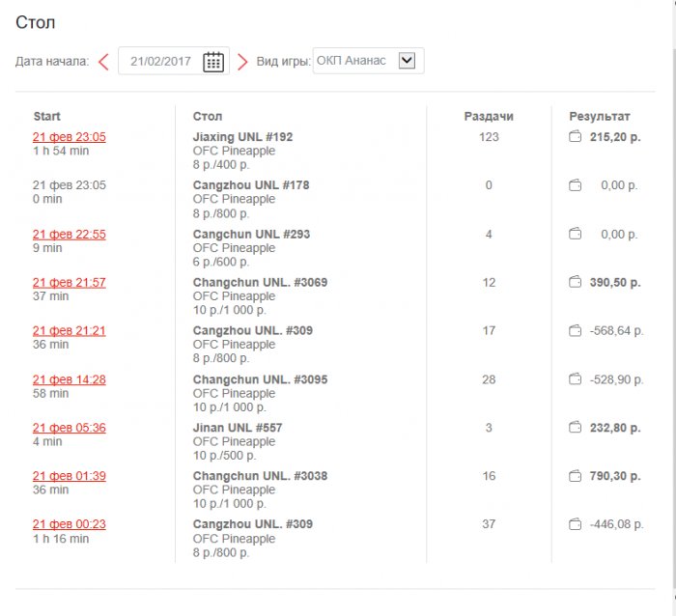Click the 21/02/2017 date field
This screenshot has width=676, height=616.
(160, 62)
